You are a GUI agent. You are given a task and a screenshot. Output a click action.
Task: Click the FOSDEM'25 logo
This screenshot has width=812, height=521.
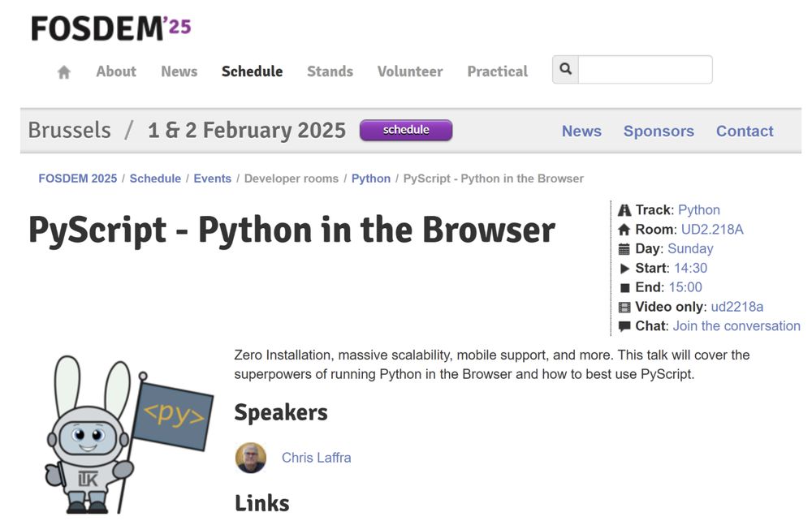110,28
